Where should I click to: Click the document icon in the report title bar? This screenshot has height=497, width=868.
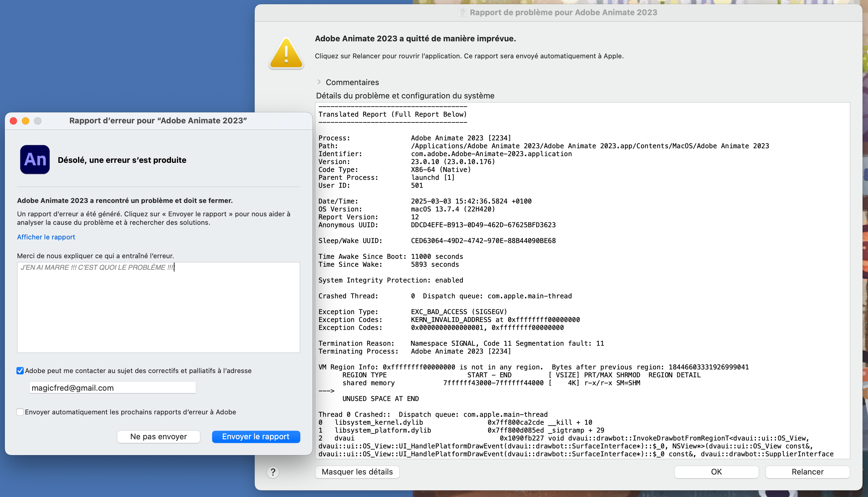pos(463,13)
